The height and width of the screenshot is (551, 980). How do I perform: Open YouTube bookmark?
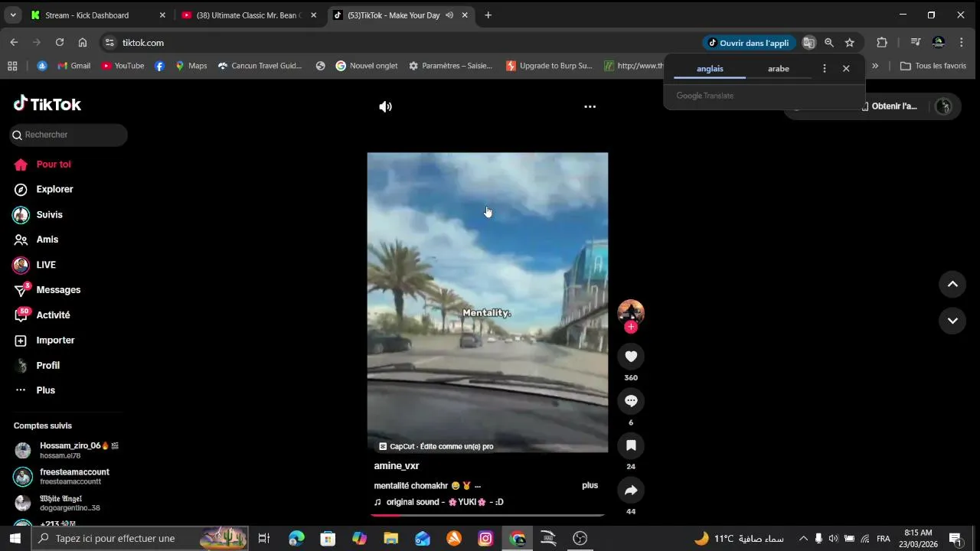point(122,66)
